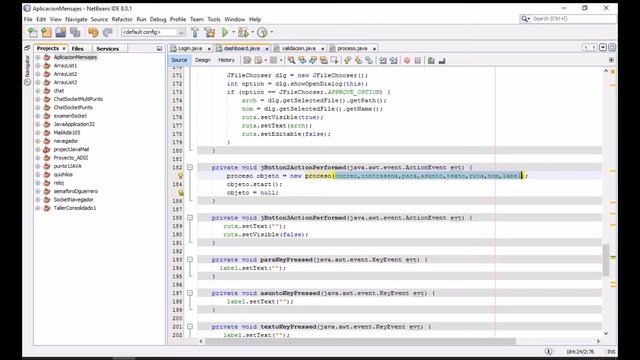Image resolution: width=640 pixels, height=360 pixels.
Task: Click the Comment editor toolbar icon
Action: point(431,60)
